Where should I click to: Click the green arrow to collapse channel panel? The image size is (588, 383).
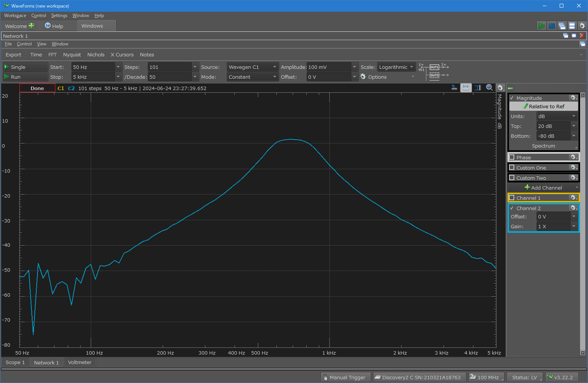click(x=510, y=88)
